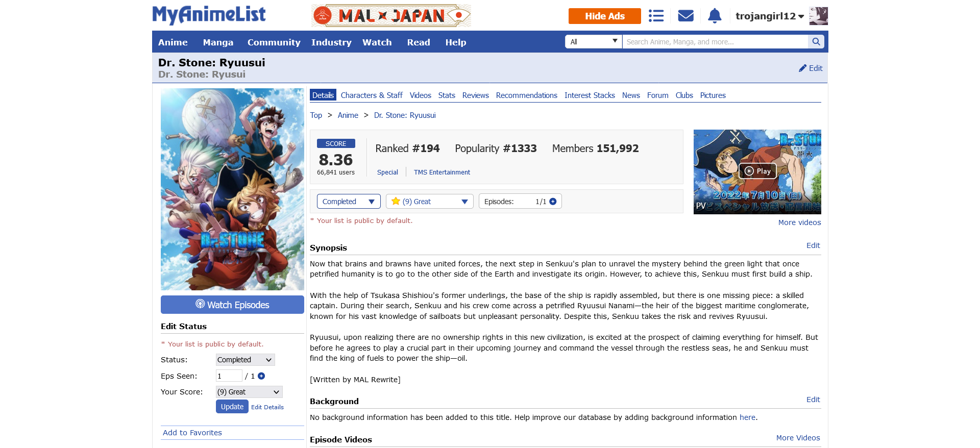Viewport: 980px width, 448px height.
Task: Switch to the Stats tab
Action: pyautogui.click(x=447, y=95)
